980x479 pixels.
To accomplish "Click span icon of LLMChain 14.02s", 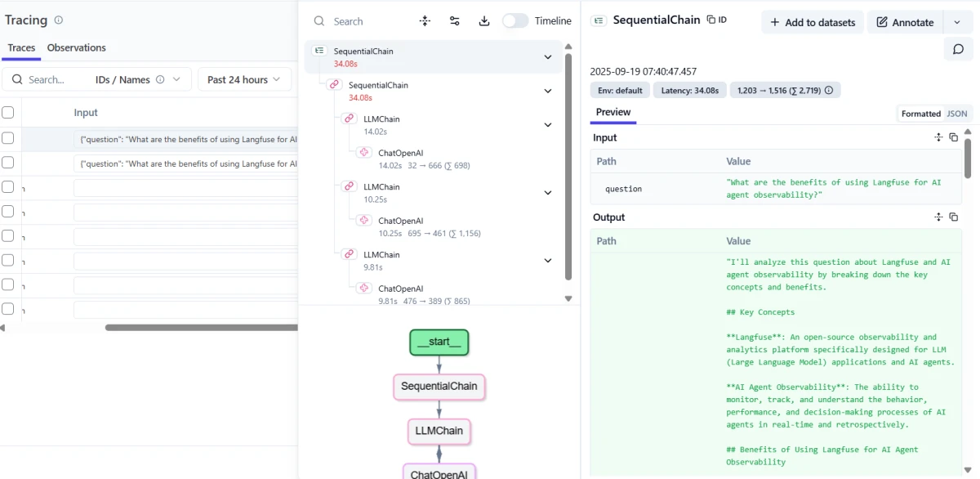I will pyautogui.click(x=349, y=119).
